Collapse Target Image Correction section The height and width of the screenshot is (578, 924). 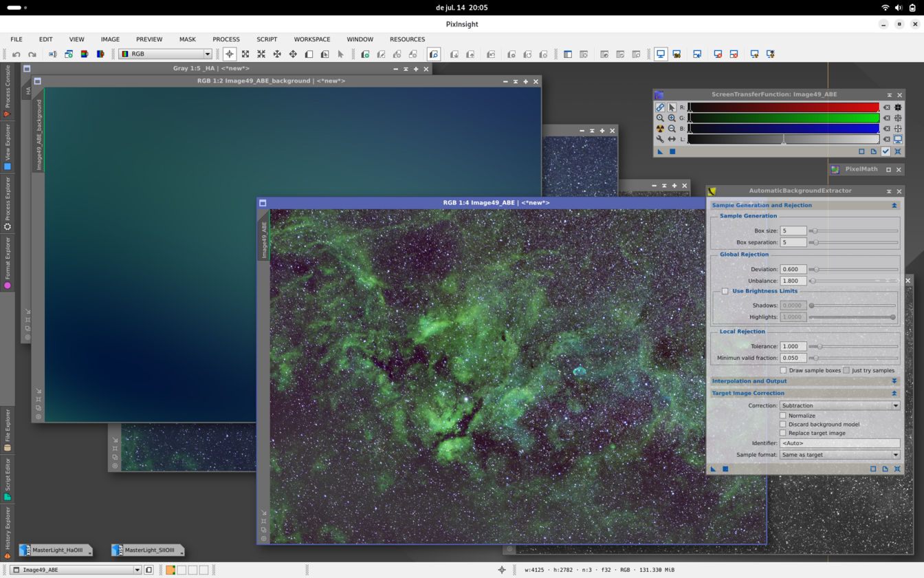coord(894,394)
